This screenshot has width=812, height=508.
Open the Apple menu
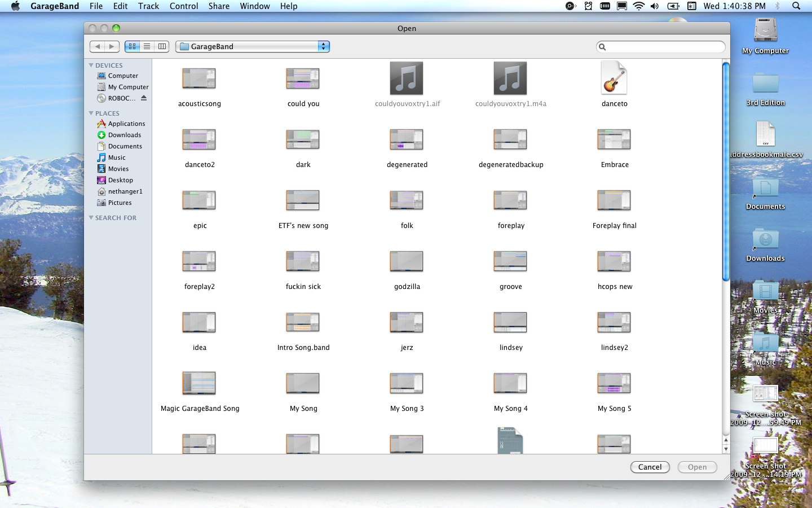(15, 6)
